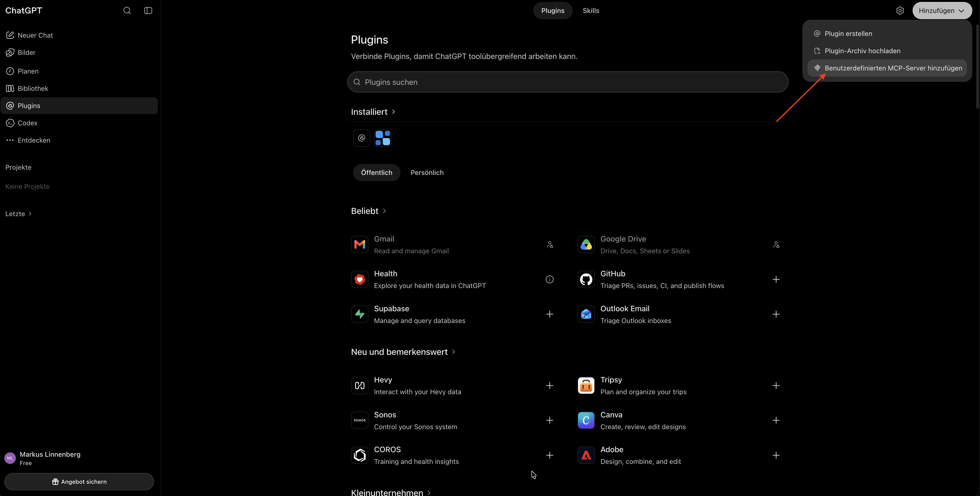Add Hevy plugin with its plus icon

[550, 385]
